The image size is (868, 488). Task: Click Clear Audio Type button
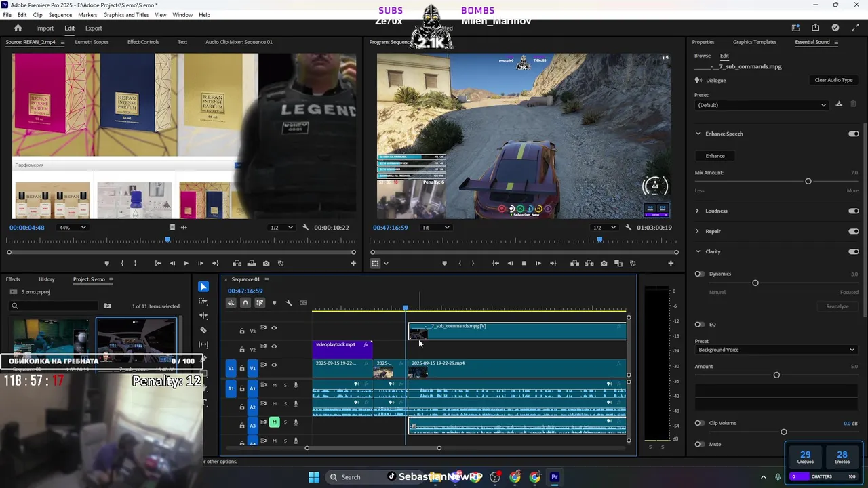(833, 80)
